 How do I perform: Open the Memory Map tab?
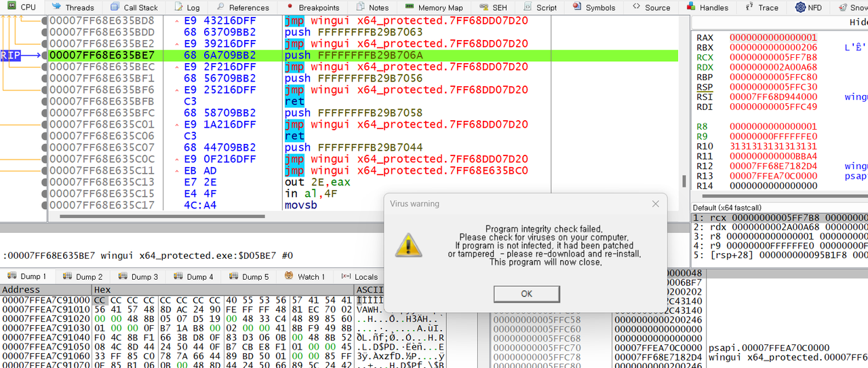point(433,7)
